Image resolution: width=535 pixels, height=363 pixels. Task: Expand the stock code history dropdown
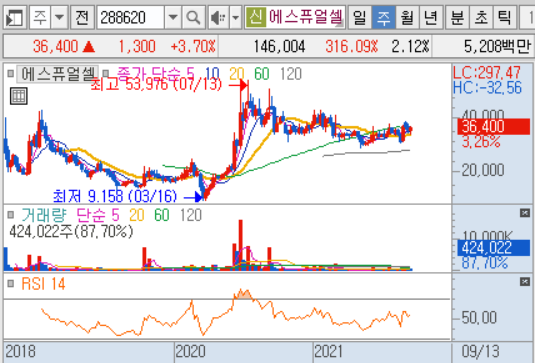173,17
